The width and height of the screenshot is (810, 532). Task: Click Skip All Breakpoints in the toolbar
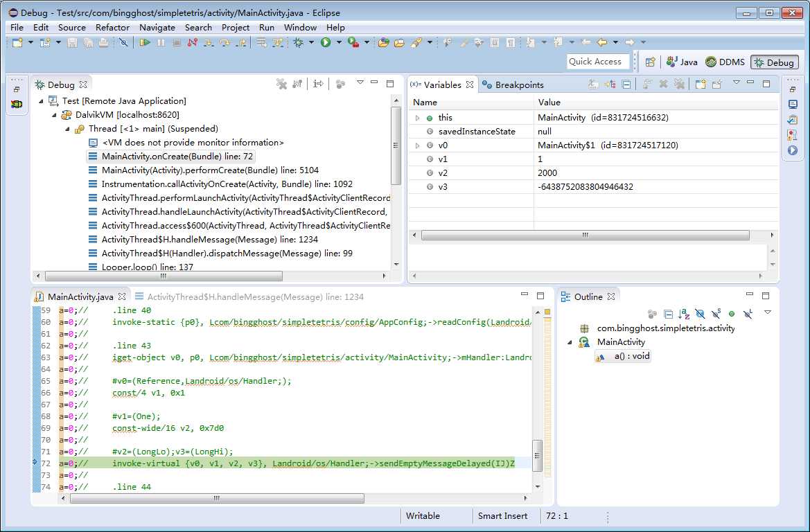(123, 43)
